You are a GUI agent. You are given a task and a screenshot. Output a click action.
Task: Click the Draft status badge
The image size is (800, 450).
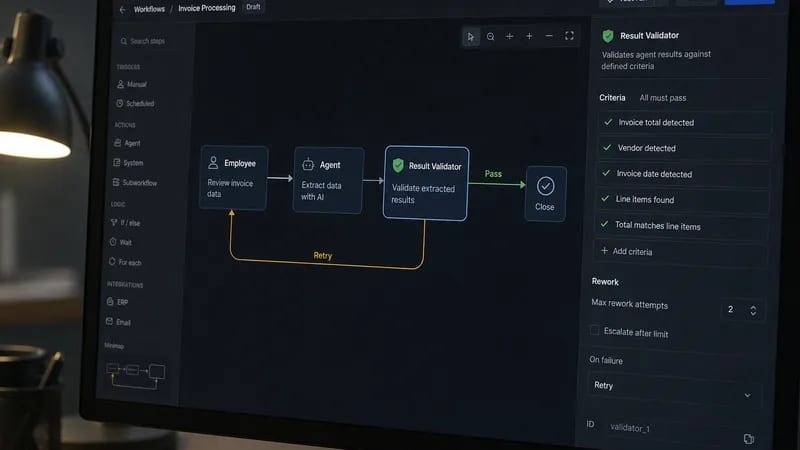click(253, 7)
